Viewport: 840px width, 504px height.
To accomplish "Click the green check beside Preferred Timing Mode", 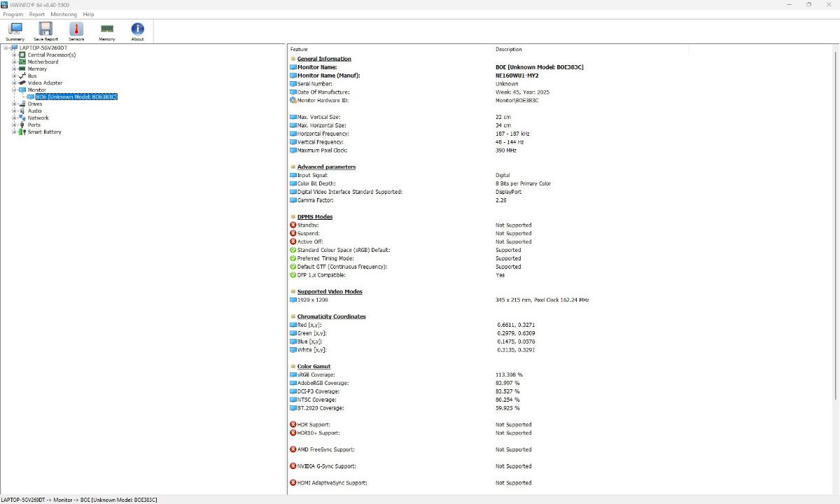I will (293, 258).
